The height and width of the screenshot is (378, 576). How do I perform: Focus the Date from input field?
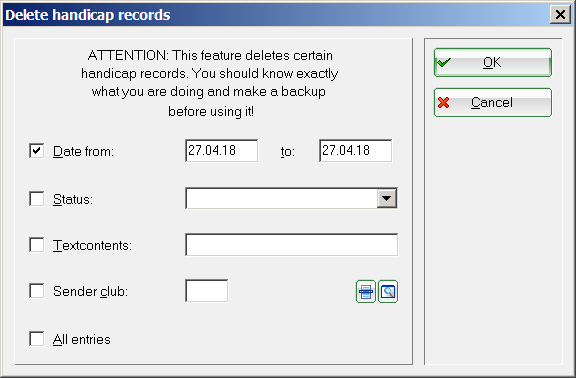222,151
